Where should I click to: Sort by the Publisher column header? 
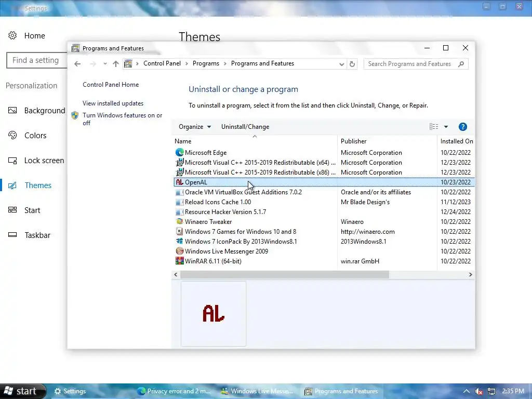(x=387, y=141)
